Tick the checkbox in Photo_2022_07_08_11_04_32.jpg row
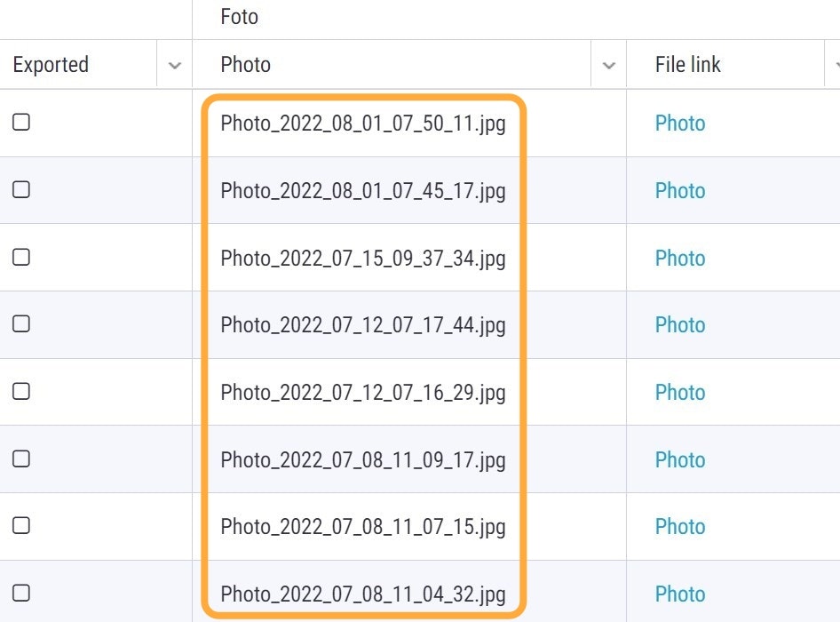The image size is (840, 622). click(21, 593)
